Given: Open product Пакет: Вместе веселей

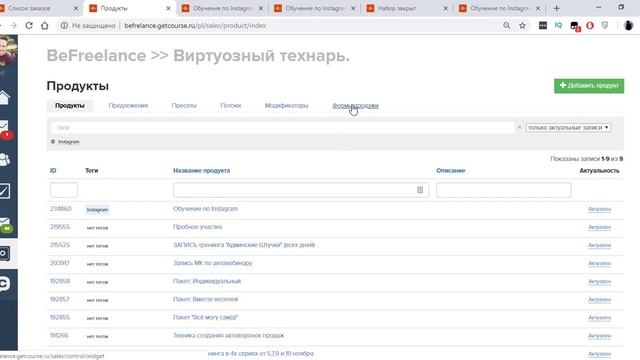Looking at the screenshot, I should [x=205, y=299].
